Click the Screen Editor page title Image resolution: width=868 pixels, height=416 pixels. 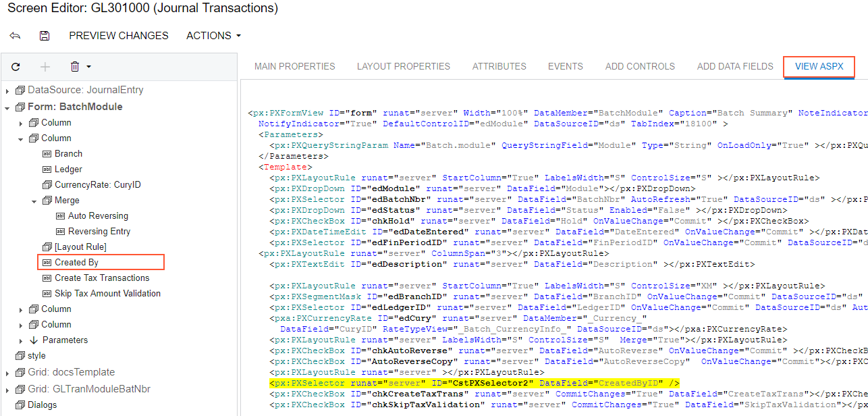(x=142, y=9)
